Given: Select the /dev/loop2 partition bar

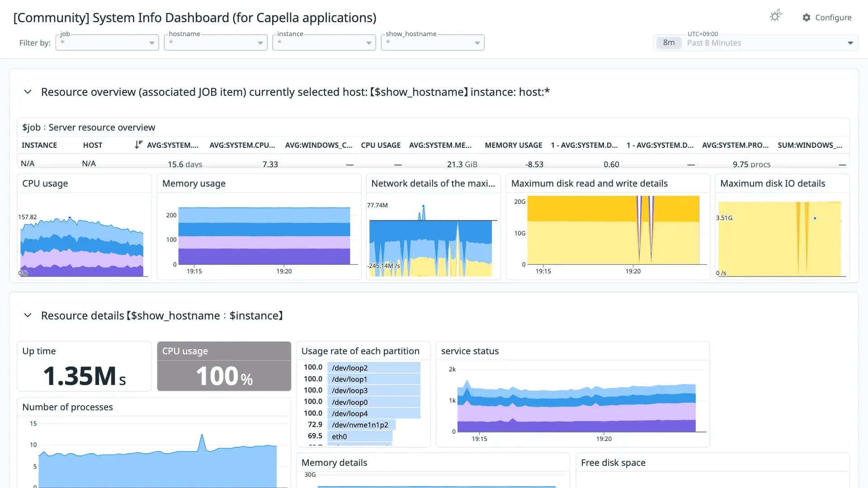Looking at the screenshot, I should (373, 367).
